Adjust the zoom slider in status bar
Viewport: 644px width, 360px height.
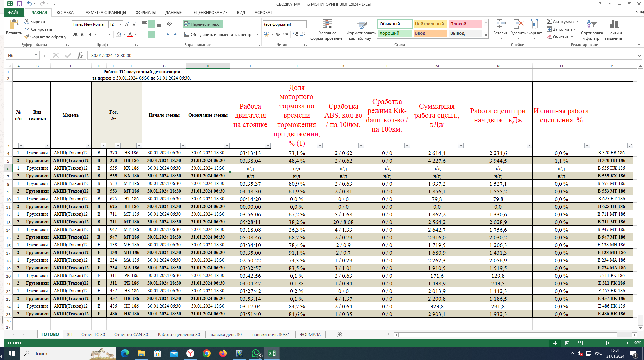tap(607, 343)
